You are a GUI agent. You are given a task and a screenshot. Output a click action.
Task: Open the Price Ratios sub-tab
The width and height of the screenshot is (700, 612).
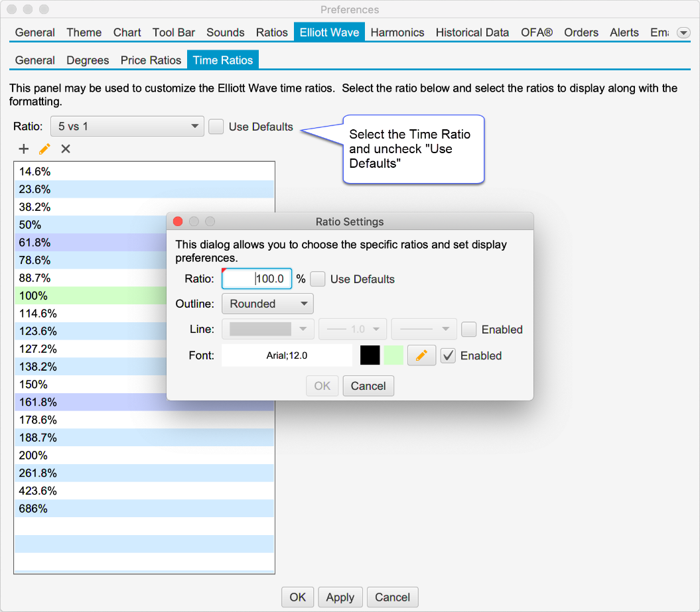[x=151, y=60]
